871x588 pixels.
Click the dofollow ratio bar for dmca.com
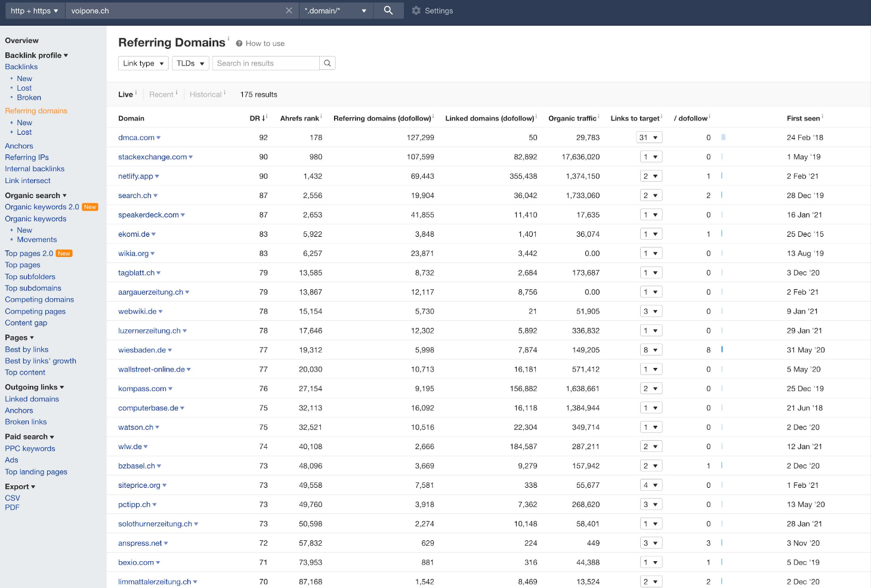723,138
